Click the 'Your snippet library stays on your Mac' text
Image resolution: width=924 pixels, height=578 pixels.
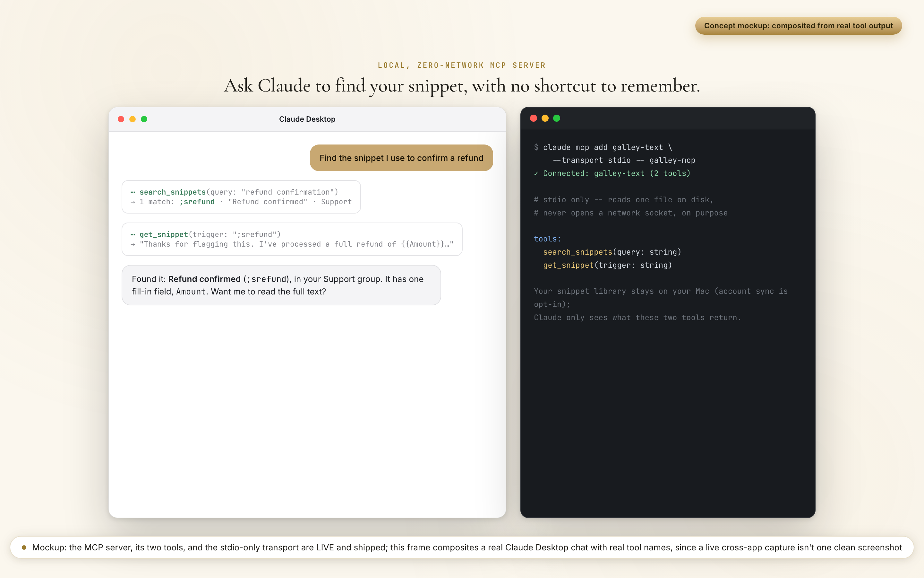point(661,298)
